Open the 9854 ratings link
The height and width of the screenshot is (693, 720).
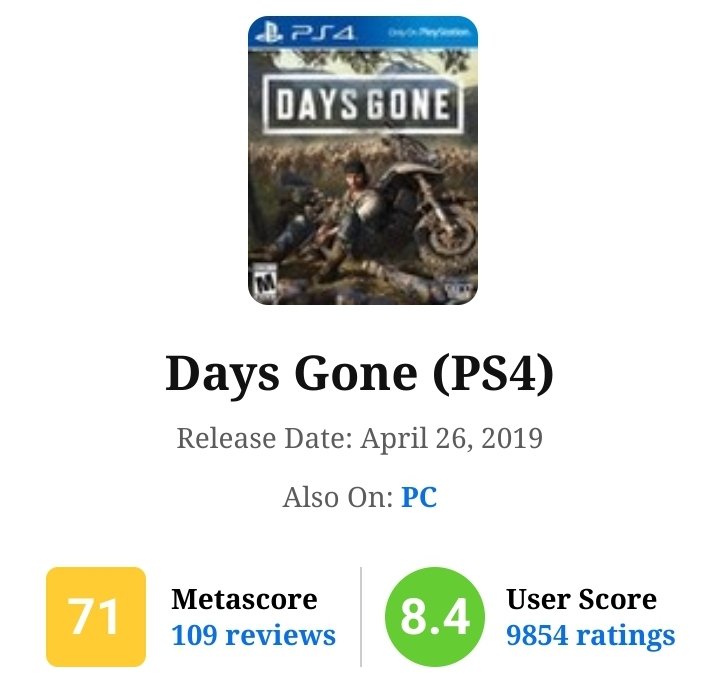click(x=590, y=634)
